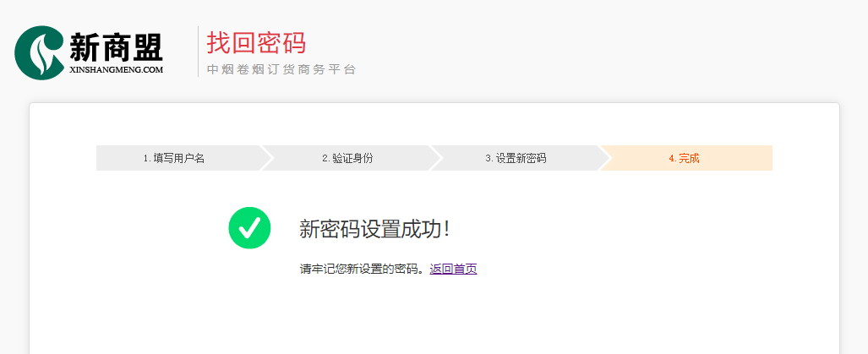The width and height of the screenshot is (868, 354).
Task: Click the green success checkmark icon
Action: 249,227
